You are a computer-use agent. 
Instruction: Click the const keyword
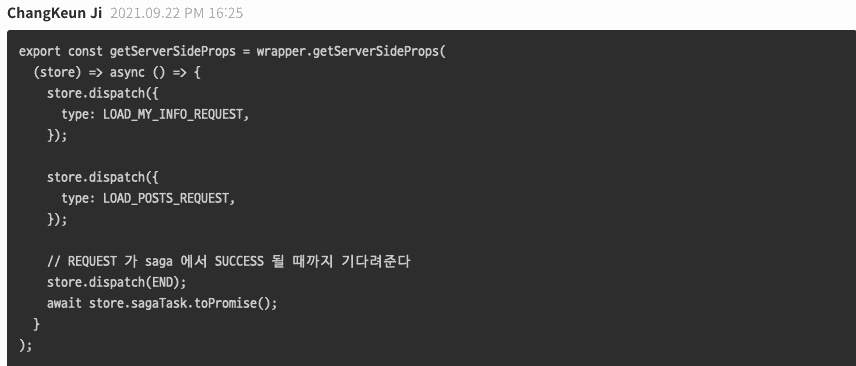point(85,52)
